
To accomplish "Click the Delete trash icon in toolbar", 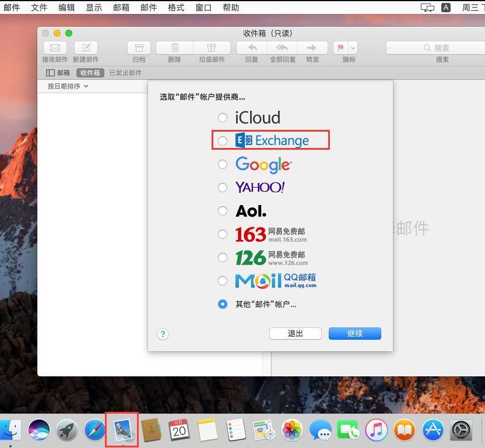I will point(175,48).
